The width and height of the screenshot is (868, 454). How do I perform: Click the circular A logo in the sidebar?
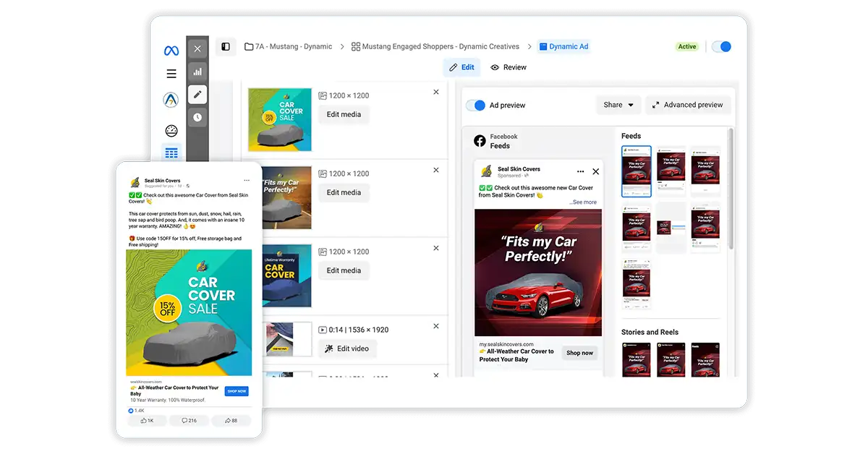click(x=171, y=99)
